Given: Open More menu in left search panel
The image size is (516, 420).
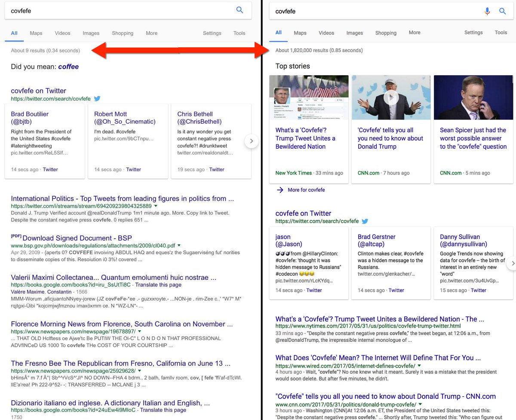Looking at the screenshot, I should click(x=151, y=33).
